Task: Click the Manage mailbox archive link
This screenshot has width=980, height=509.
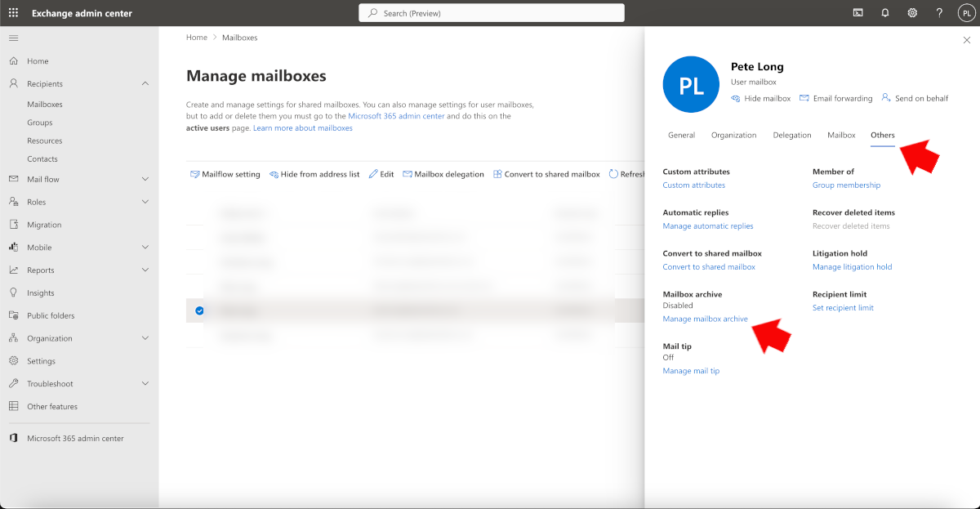Action: coord(706,319)
